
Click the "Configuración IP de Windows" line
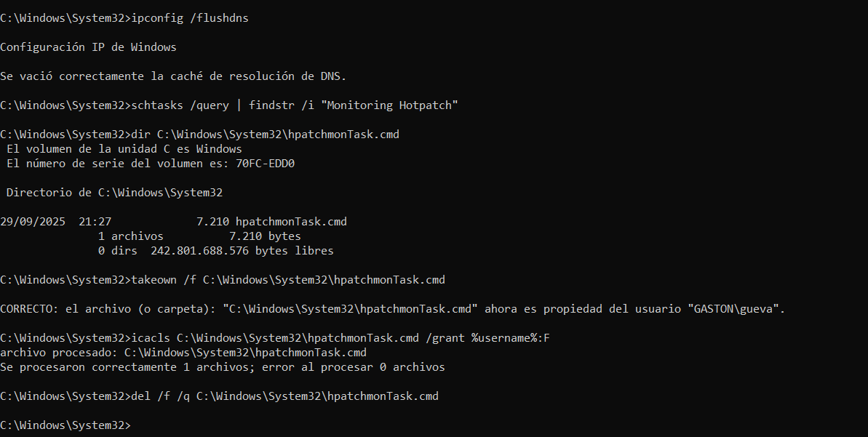pos(88,47)
